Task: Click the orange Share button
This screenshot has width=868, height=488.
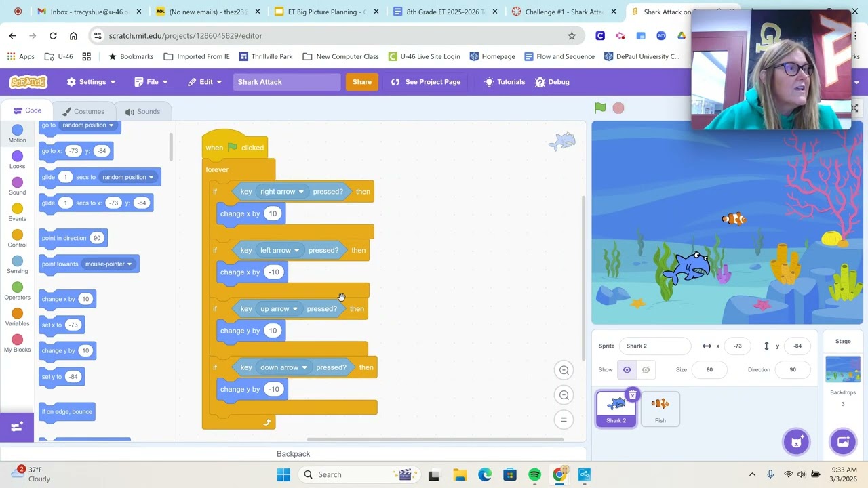Action: (x=362, y=82)
